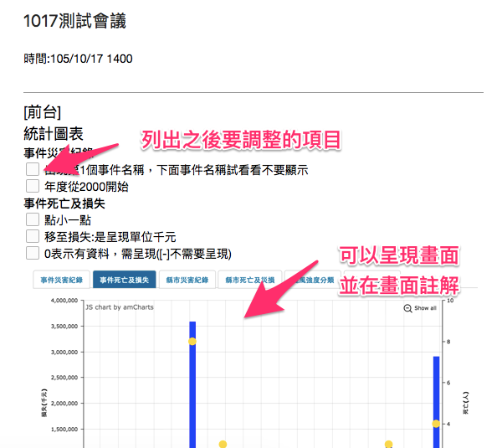Tick the checkbox for 下面事件名稱試看看不要顯示 item
Image resolution: width=502 pixels, height=448 pixels.
tap(33, 169)
